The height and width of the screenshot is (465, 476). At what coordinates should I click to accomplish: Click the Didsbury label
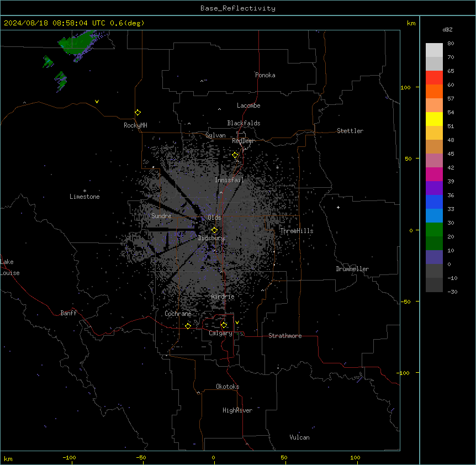tap(211, 238)
